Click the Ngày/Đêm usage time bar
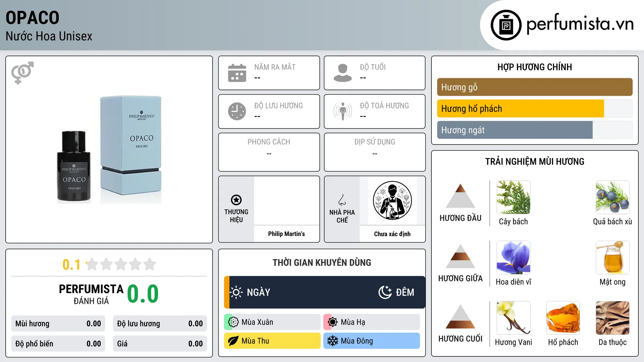Image resolution: width=644 pixels, height=362 pixels. pyautogui.click(x=325, y=292)
